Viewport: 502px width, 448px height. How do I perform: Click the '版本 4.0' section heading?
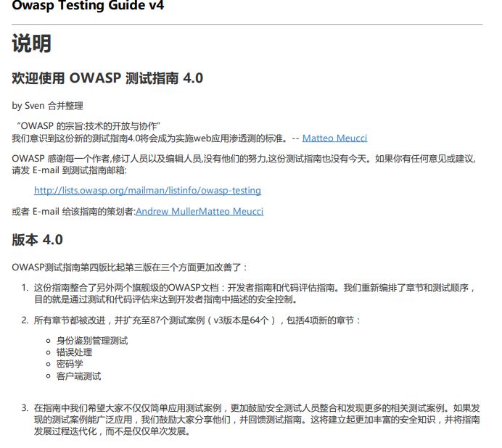coord(38,240)
